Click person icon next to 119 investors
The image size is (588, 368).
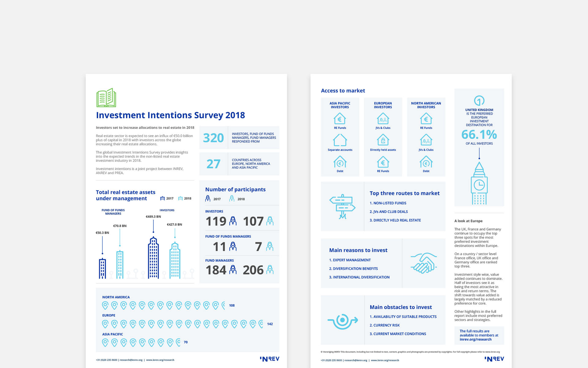[233, 221]
